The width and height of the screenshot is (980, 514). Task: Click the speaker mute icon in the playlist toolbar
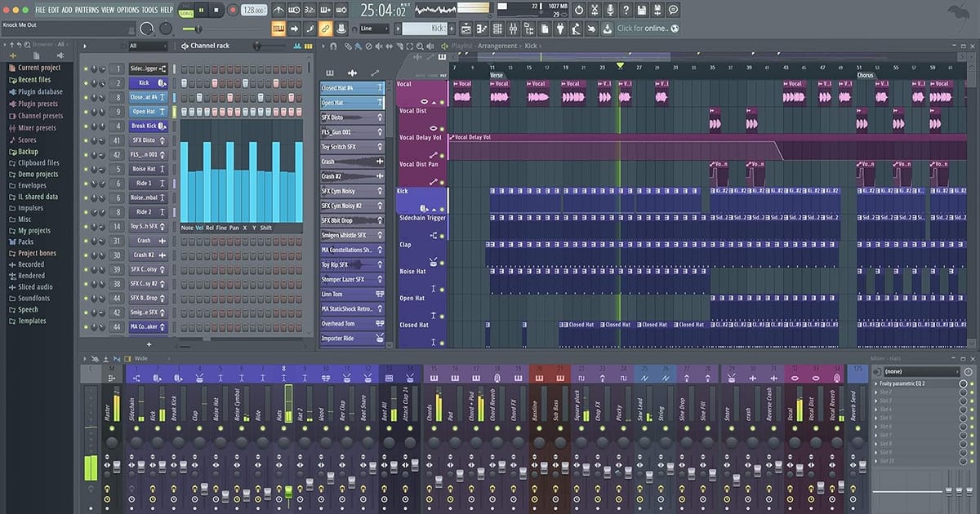coord(381,46)
